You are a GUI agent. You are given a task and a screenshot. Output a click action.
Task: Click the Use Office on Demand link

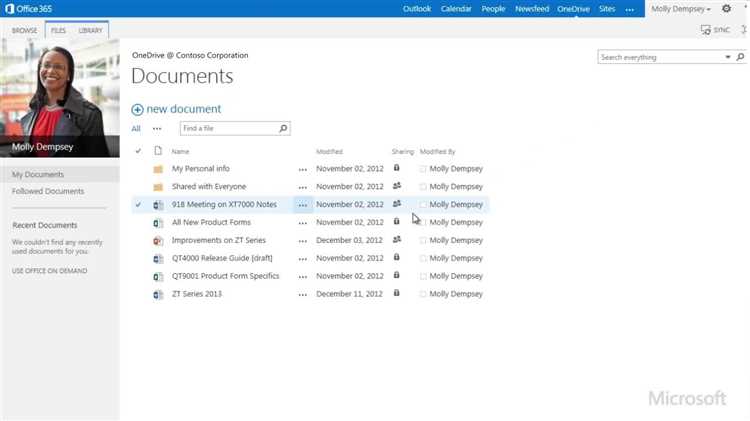click(x=49, y=271)
